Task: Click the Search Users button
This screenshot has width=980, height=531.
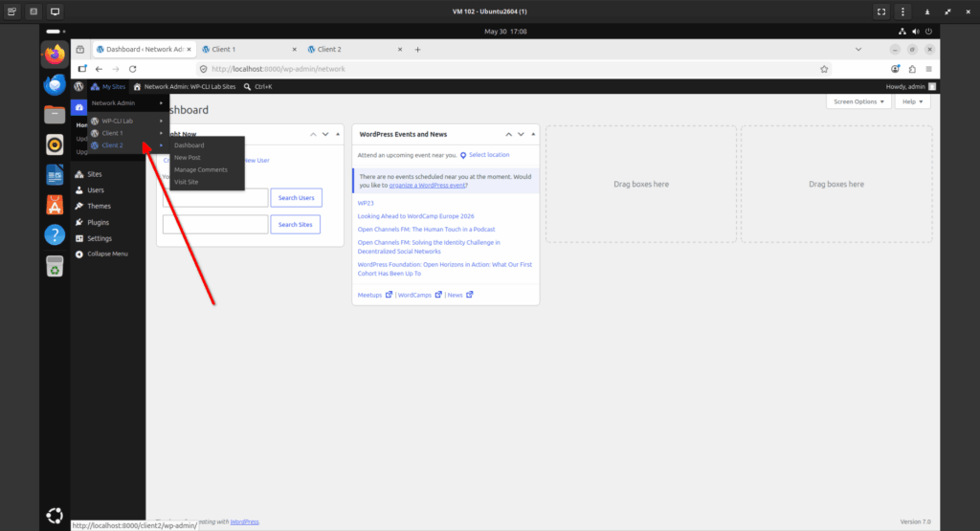Action: 297,198
